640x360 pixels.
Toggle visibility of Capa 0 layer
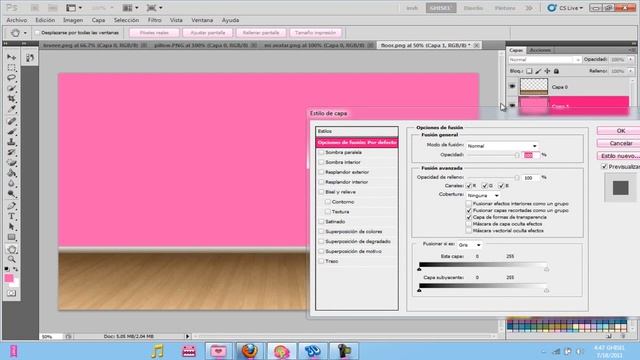click(512, 87)
